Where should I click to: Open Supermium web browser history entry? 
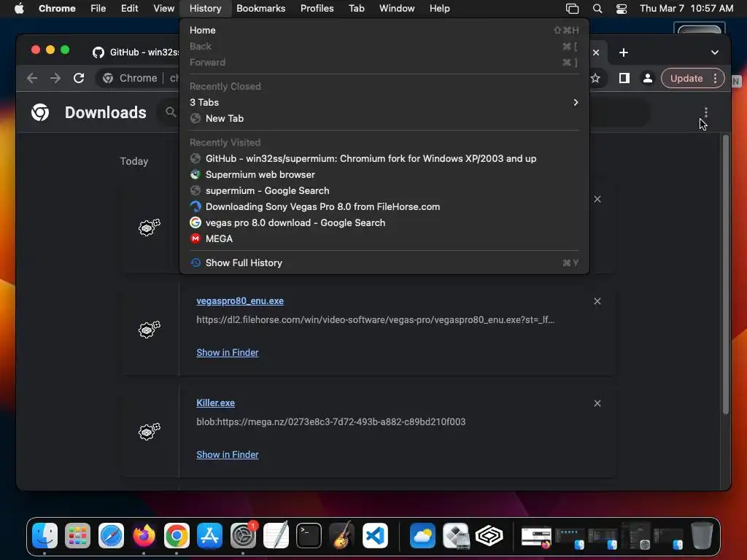click(x=384, y=175)
